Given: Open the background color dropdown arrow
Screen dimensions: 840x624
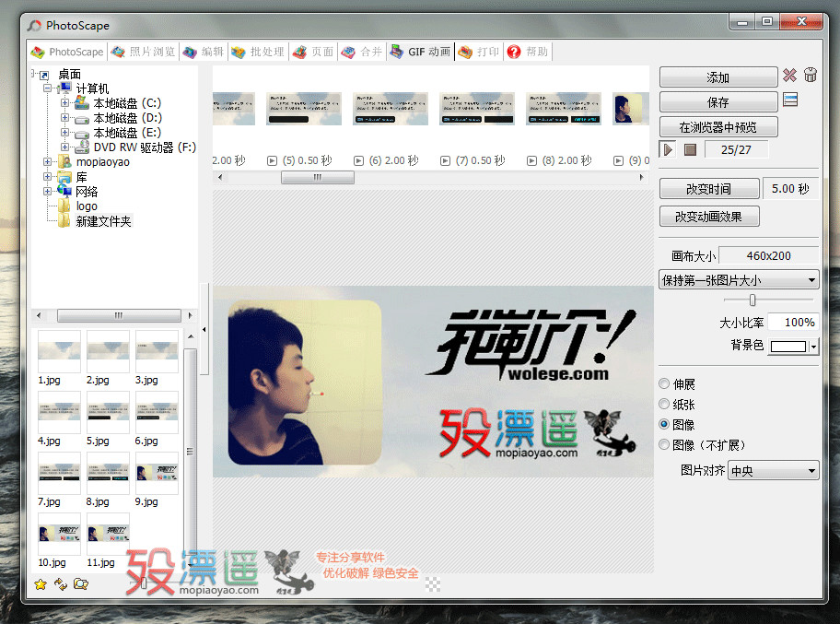Looking at the screenshot, I should tap(813, 347).
